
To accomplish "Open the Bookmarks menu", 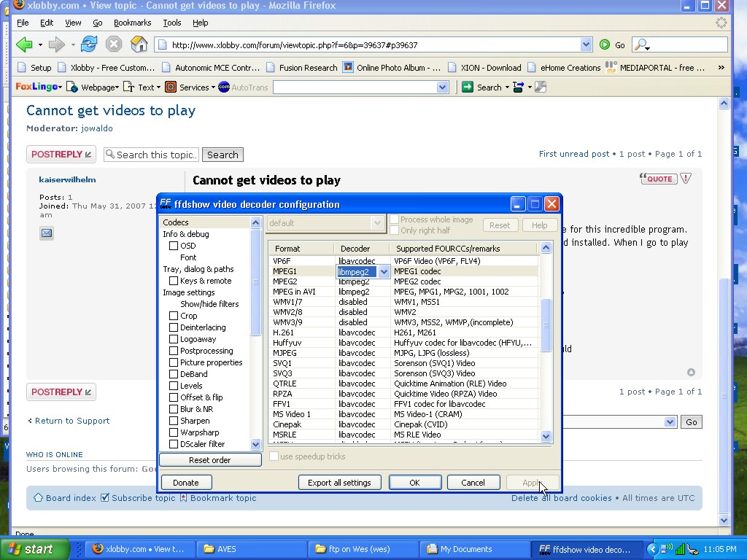I will [133, 23].
